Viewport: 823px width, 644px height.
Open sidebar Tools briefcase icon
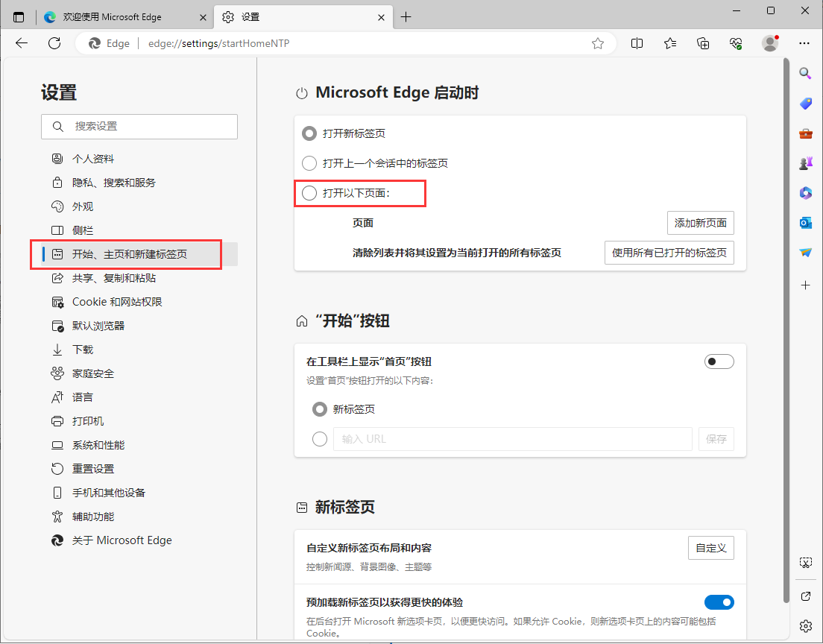pyautogui.click(x=806, y=133)
